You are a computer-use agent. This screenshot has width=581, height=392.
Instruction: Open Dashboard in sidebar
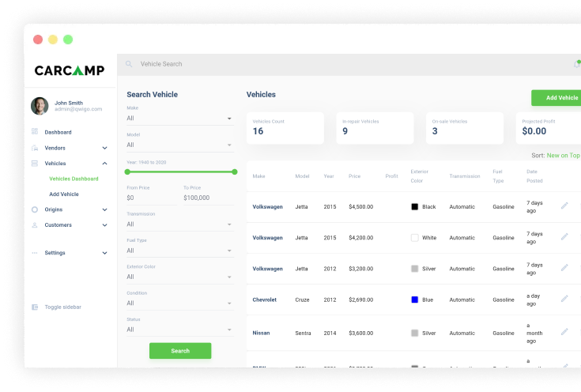pos(58,132)
